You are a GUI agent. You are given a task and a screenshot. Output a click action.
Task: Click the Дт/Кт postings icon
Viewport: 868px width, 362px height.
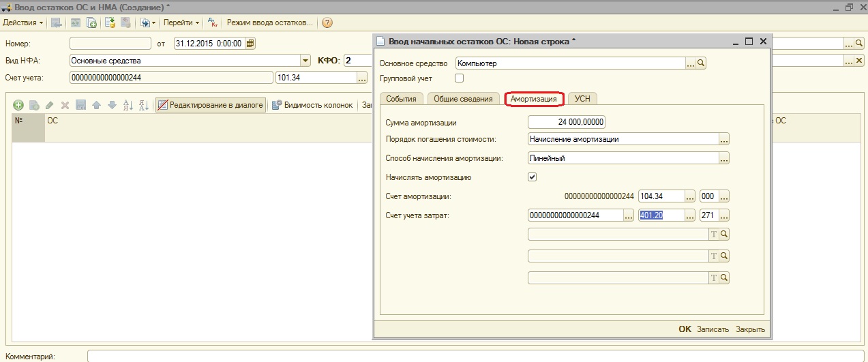213,22
